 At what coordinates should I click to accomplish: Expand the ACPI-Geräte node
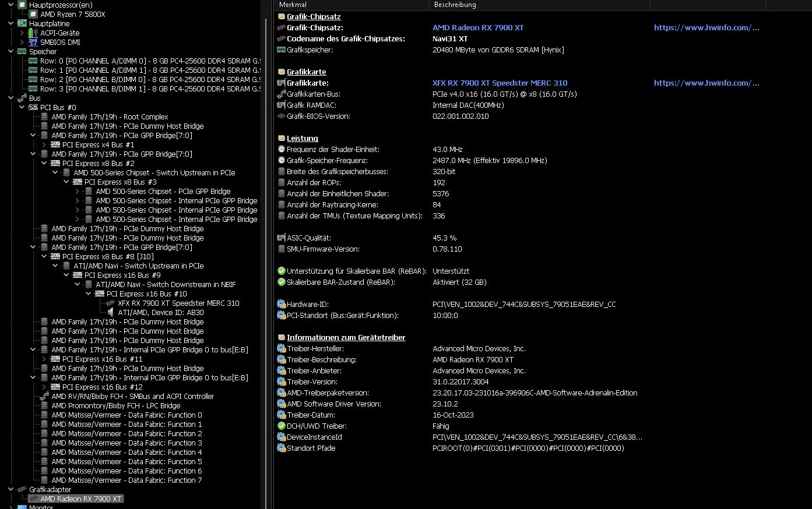pos(22,33)
